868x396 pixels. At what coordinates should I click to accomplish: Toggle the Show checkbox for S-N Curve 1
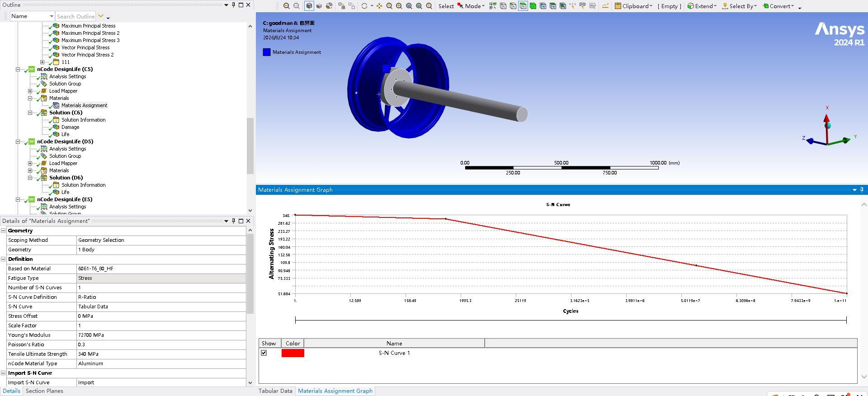[x=264, y=353]
